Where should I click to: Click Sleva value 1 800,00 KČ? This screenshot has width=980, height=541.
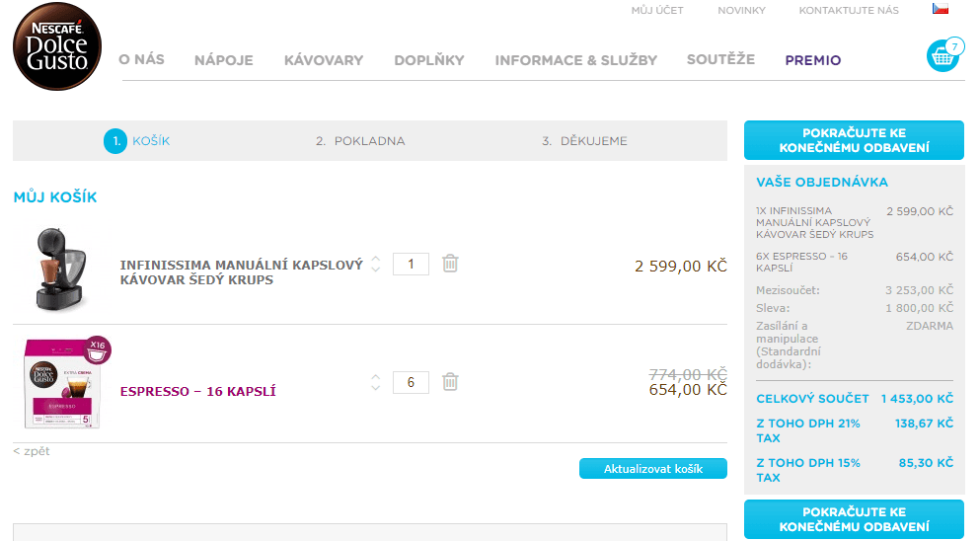(x=919, y=308)
